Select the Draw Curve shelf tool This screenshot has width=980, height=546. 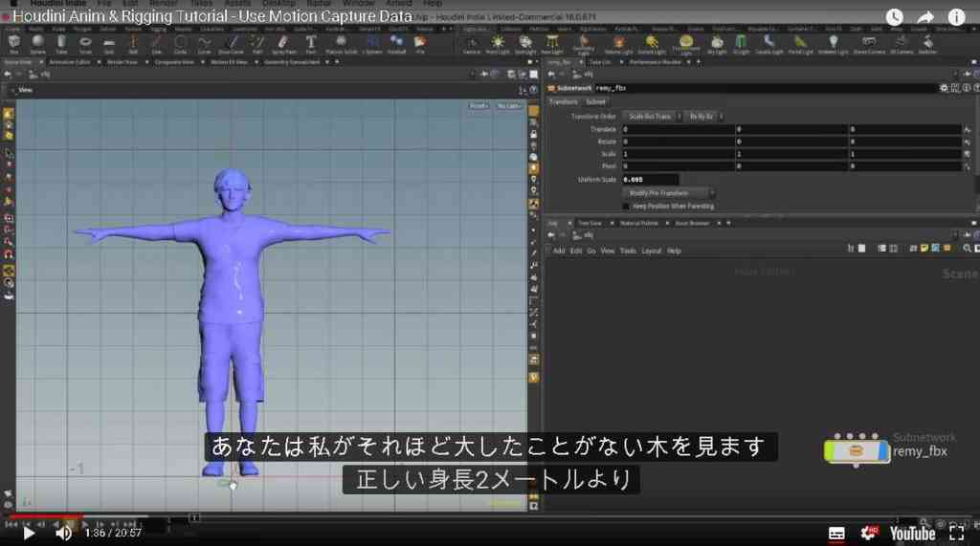click(232, 44)
